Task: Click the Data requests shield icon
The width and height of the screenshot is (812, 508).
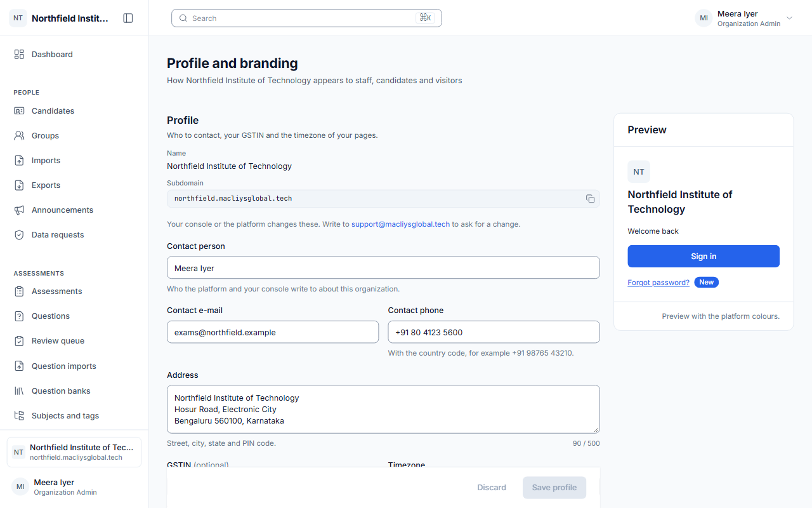Action: coord(19,235)
